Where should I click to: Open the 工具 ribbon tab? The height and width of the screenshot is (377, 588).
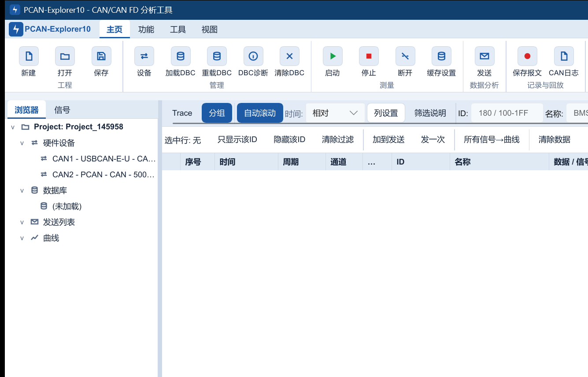pyautogui.click(x=178, y=29)
